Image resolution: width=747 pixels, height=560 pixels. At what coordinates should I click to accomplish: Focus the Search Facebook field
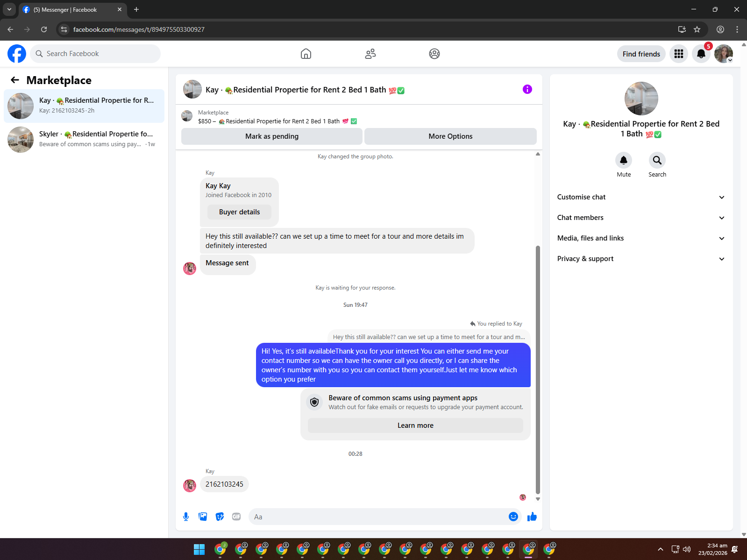(x=95, y=54)
